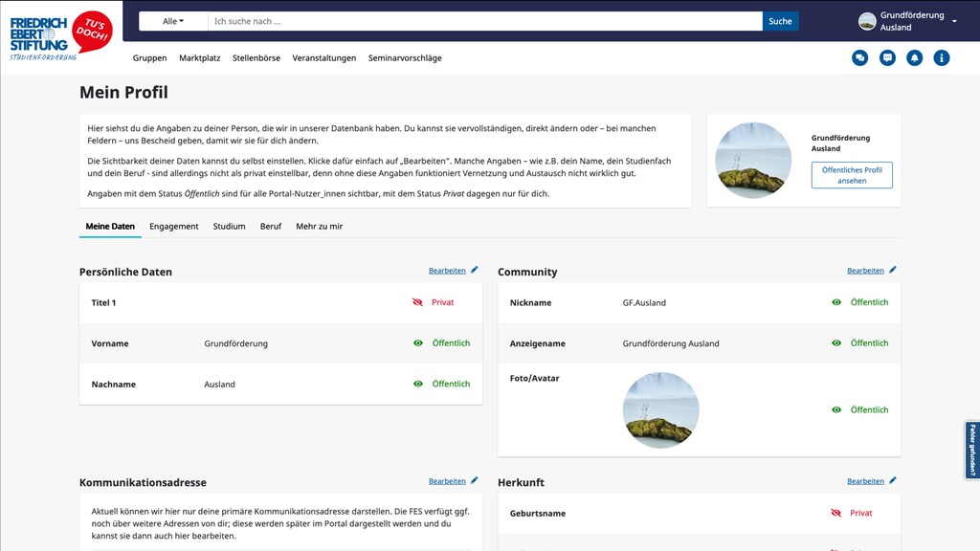This screenshot has height=551, width=980.
Task: Click "Öffentliches Profil ansehen" button
Action: click(x=852, y=175)
